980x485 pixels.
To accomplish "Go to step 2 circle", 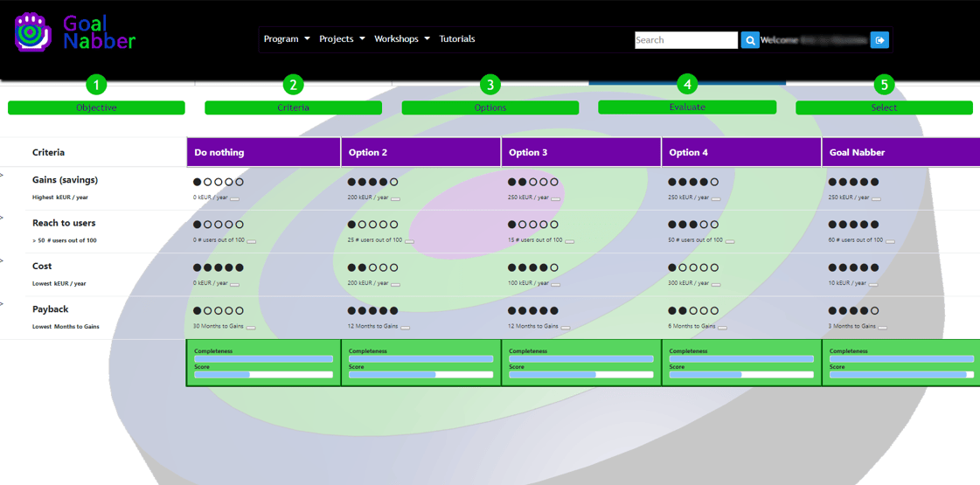I will pyautogui.click(x=293, y=85).
